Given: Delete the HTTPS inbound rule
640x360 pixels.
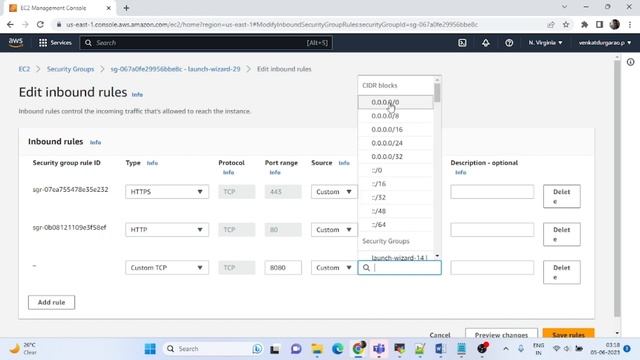Looking at the screenshot, I should coord(562,196).
